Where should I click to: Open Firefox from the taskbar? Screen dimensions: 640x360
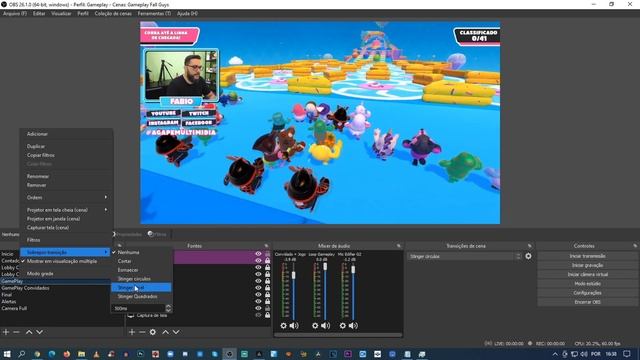67,354
